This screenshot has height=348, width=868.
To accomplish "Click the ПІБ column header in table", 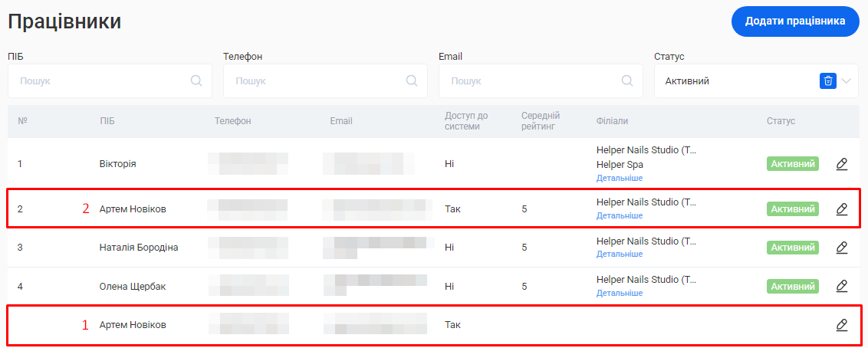I will [x=107, y=121].
